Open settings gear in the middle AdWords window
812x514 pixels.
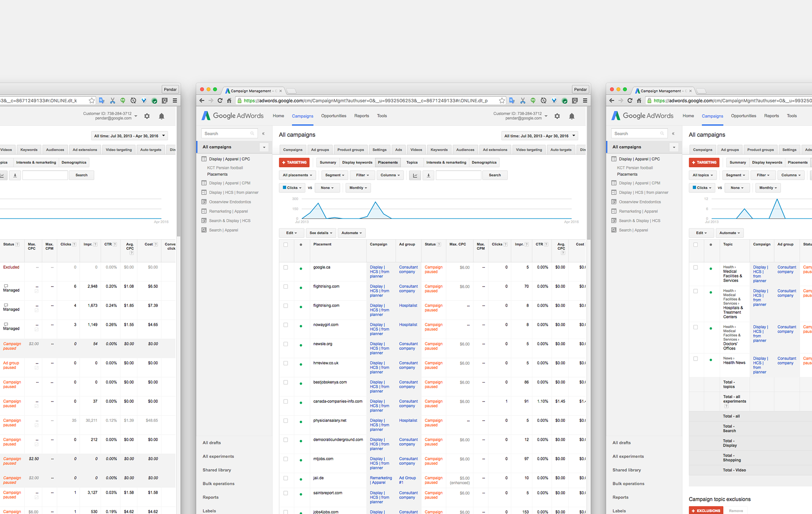(557, 116)
